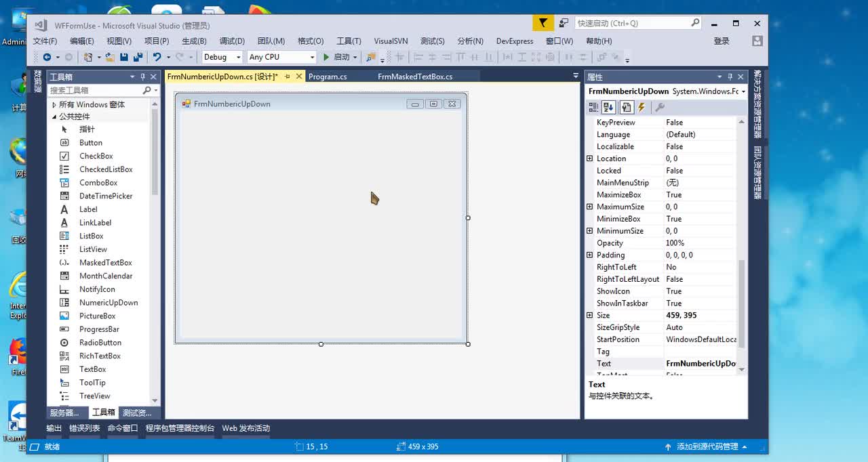Select the MaskedTextBox toolbox control
Viewport: 868px width, 462px height.
click(105, 263)
